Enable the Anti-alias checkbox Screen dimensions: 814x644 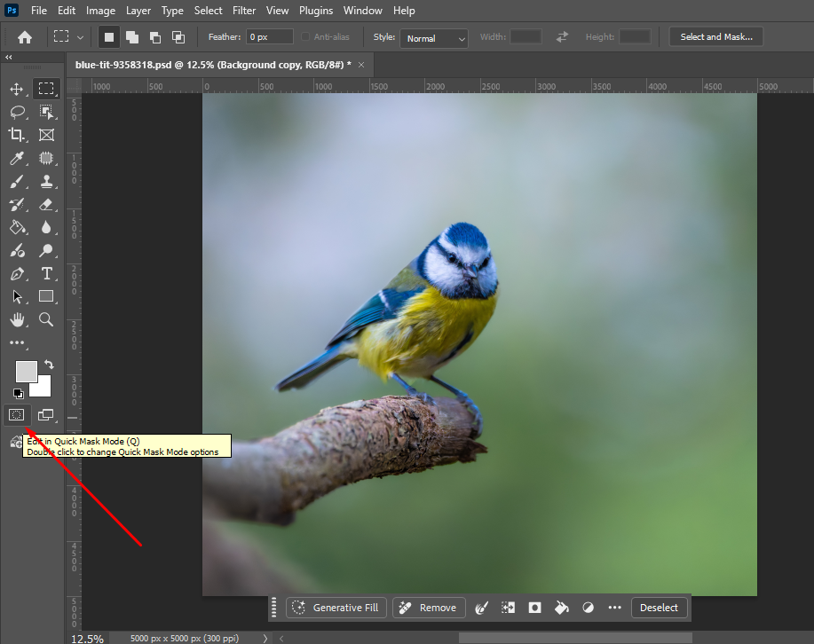(304, 36)
